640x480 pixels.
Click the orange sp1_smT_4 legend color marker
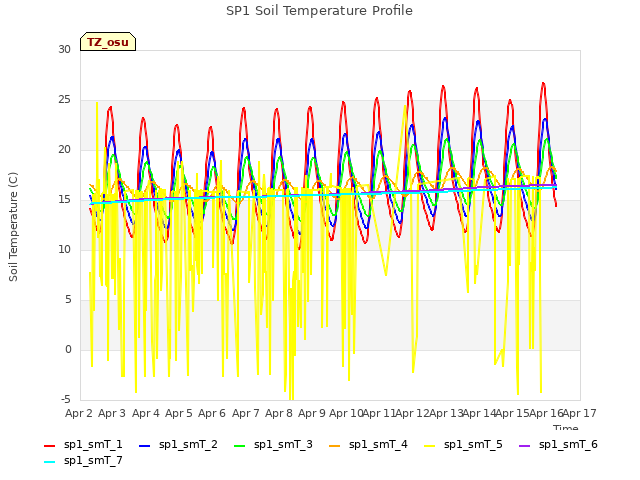[335, 446]
